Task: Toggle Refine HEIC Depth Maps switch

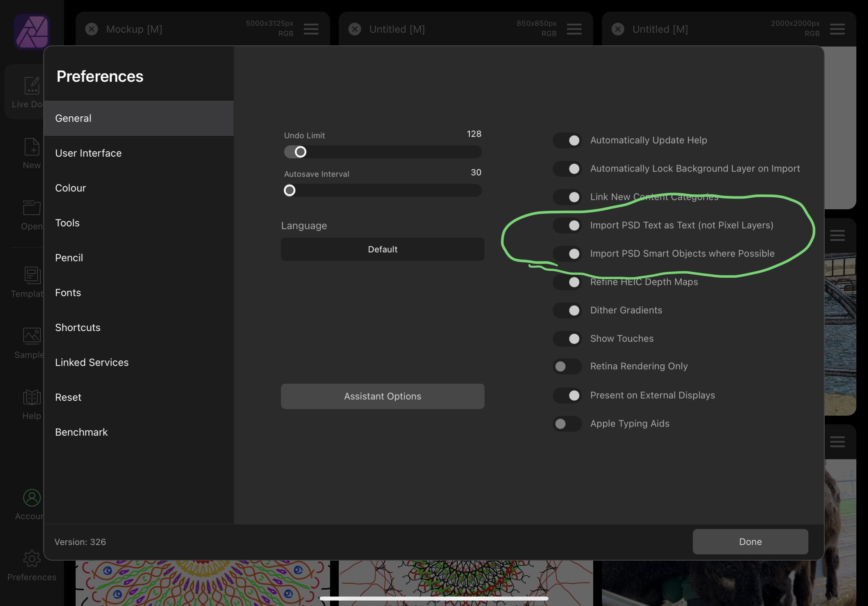Action: tap(567, 282)
